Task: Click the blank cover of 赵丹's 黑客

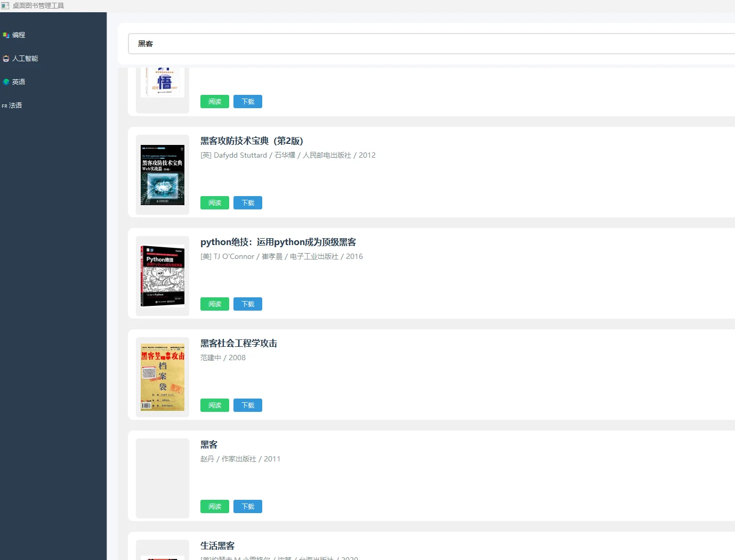Action: (x=163, y=478)
